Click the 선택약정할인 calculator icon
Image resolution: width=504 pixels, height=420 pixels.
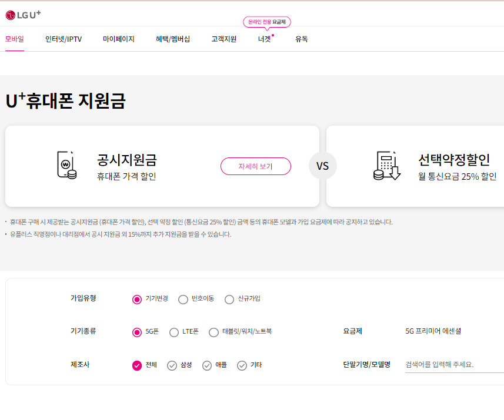pos(387,166)
